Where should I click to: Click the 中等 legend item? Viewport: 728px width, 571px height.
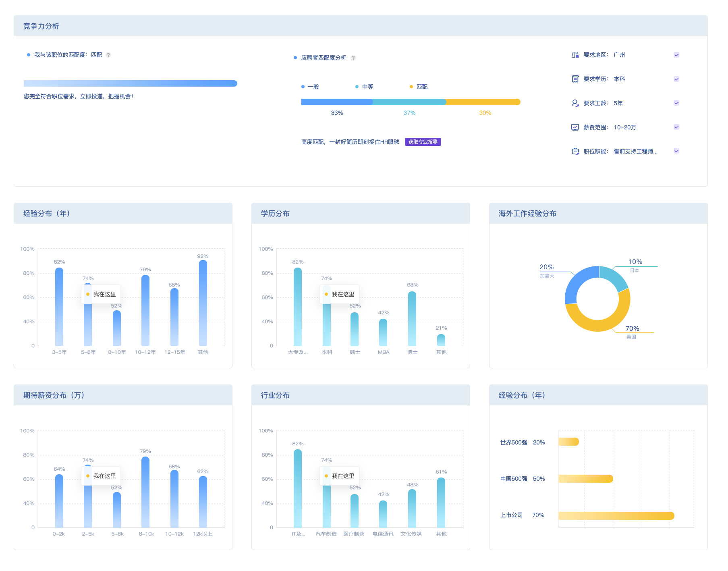point(364,87)
